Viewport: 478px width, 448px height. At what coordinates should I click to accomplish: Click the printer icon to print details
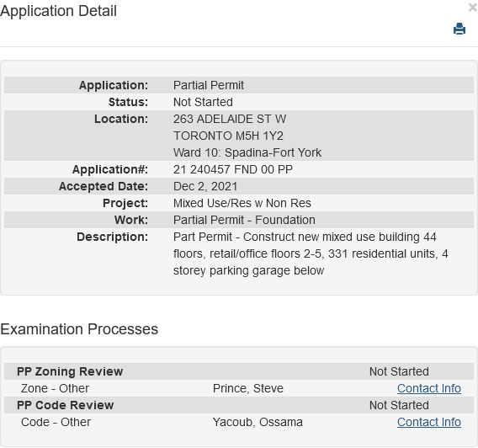point(459,29)
